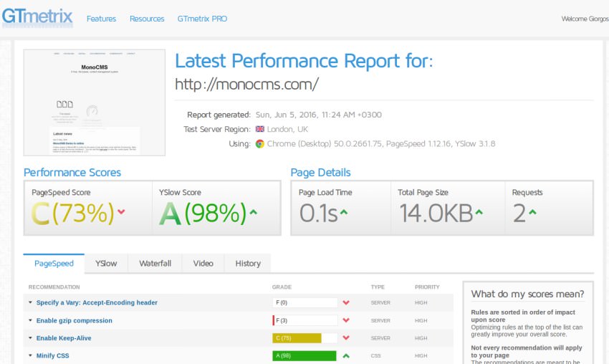Click the CSS type in Minify CSS row
Screen dimensions: 609x364
[x=375, y=356]
